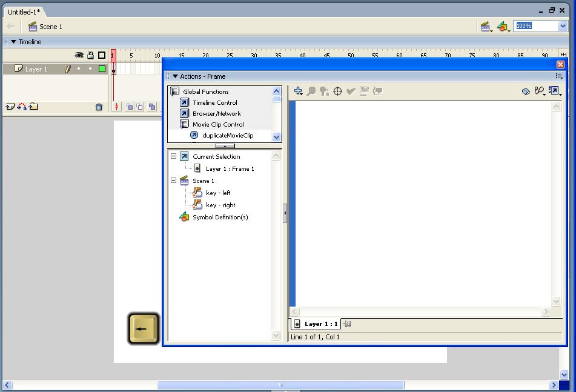Toggle show/hide all layers eye icon

79,55
